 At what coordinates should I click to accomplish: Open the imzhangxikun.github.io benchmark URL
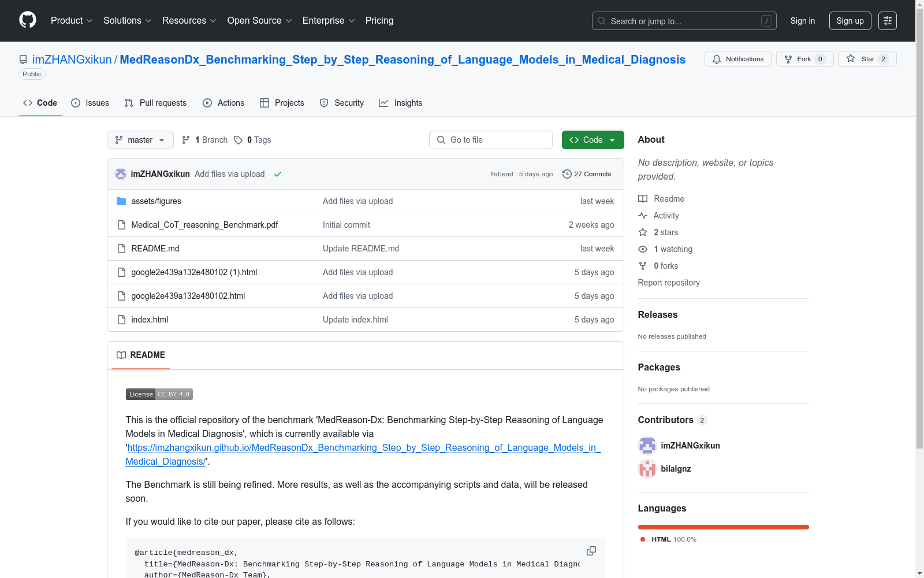click(x=363, y=454)
